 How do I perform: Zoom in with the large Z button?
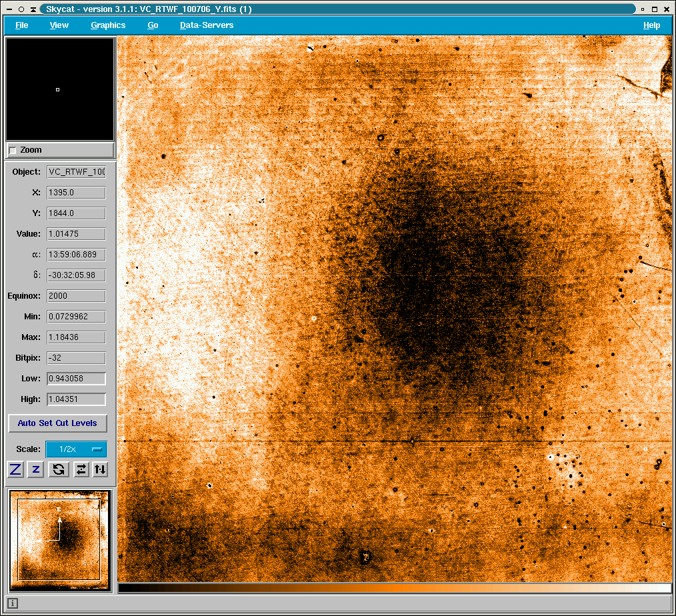(x=15, y=469)
